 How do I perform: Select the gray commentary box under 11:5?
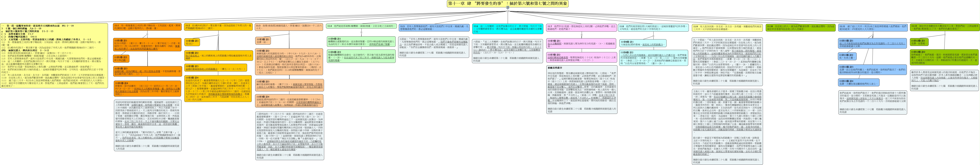coord(434,47)
